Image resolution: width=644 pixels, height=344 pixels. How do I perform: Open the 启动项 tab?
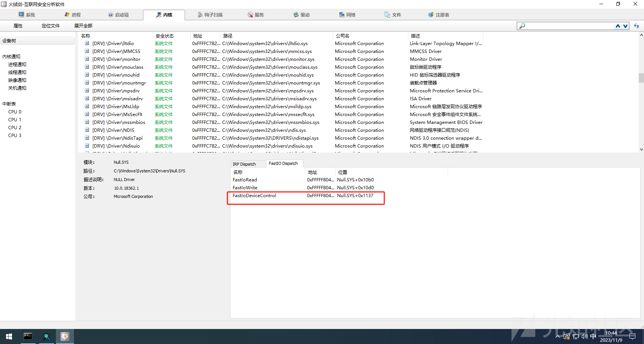tap(118, 15)
